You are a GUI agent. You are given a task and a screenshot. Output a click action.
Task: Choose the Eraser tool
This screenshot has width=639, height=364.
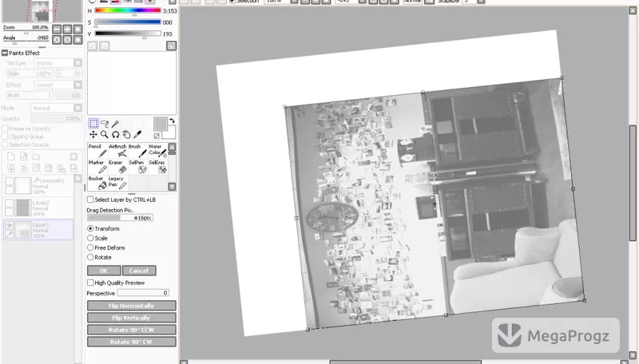117,167
